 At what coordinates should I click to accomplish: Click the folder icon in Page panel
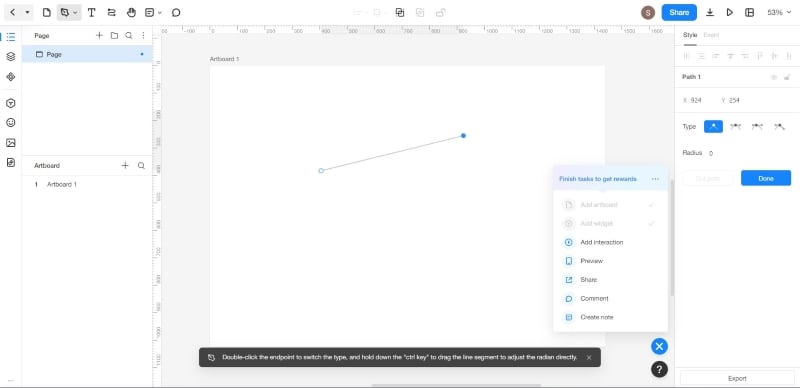tap(114, 35)
